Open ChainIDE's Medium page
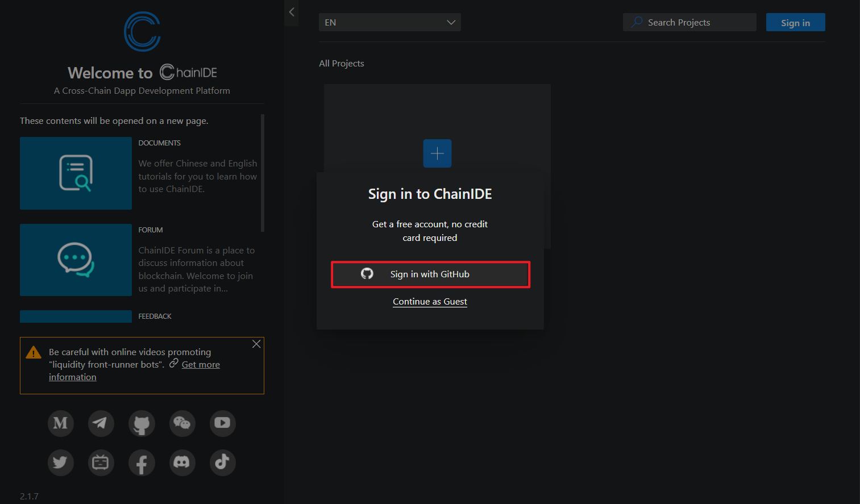The image size is (860, 504). click(x=61, y=423)
